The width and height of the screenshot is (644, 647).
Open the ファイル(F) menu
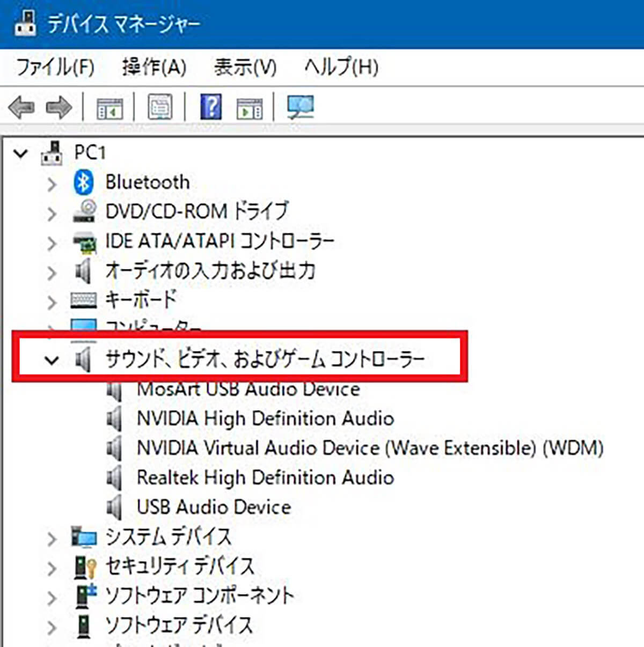(55, 67)
